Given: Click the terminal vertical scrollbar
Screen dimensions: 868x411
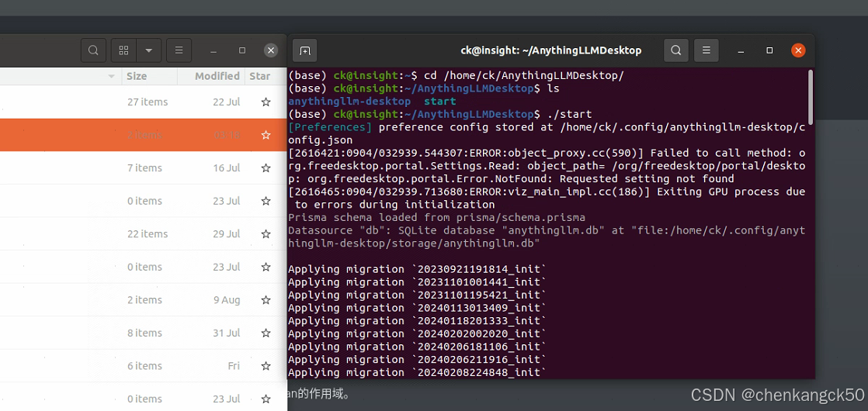Looking at the screenshot, I should (811, 97).
